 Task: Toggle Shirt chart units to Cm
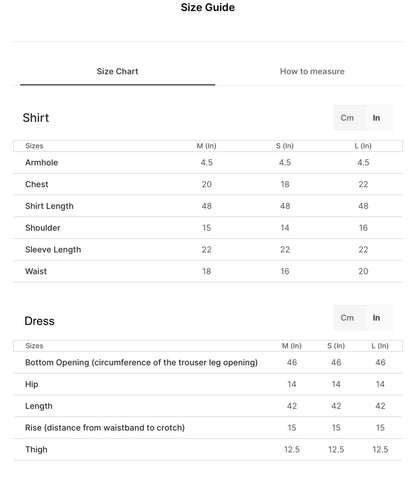click(x=347, y=118)
